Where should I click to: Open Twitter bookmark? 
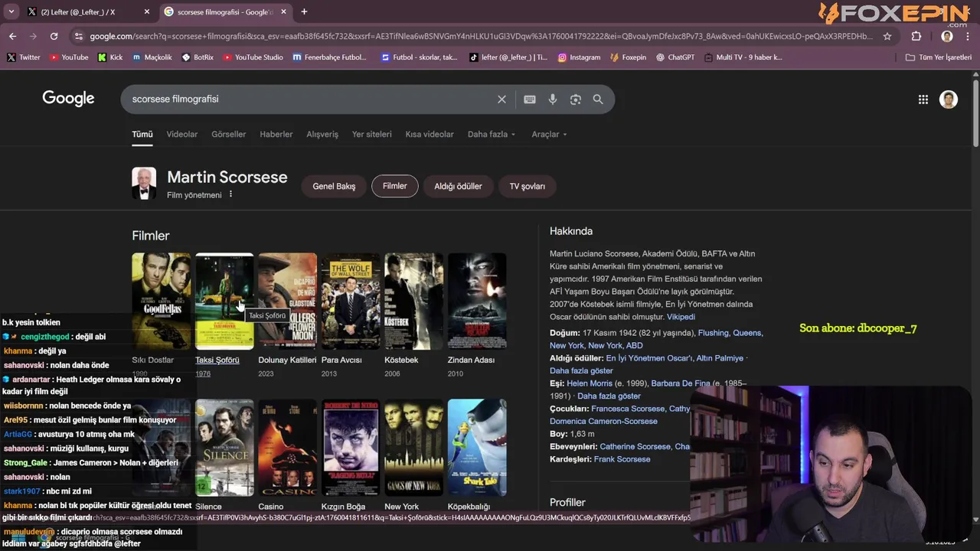pos(24,57)
